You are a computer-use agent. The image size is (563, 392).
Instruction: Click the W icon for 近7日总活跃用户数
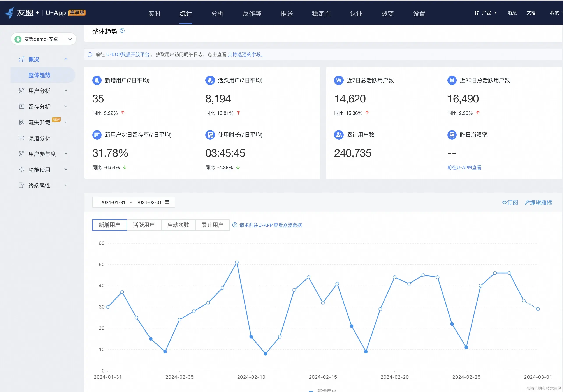[339, 80]
